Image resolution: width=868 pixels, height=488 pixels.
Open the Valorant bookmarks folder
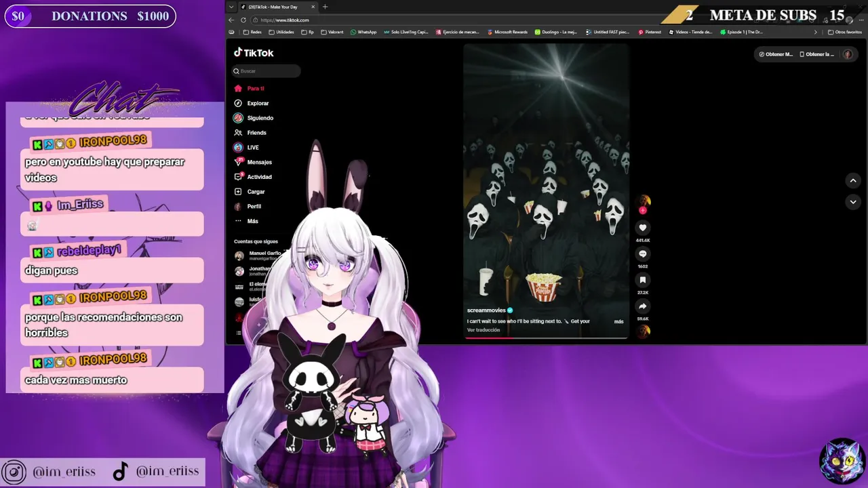click(x=332, y=32)
